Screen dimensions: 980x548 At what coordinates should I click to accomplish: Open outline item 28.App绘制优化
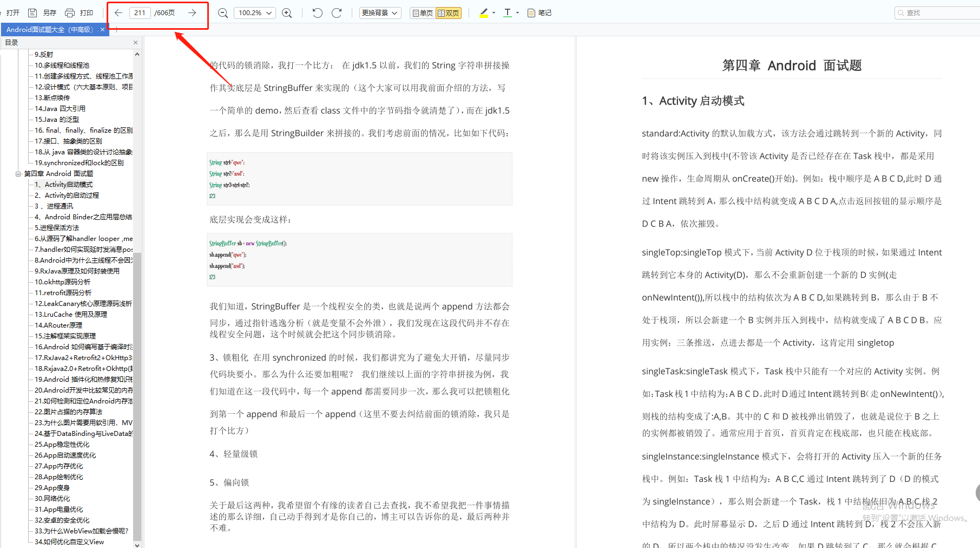59,477
